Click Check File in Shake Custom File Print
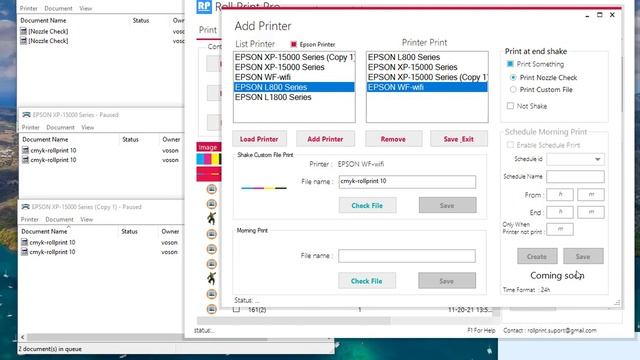Image resolution: width=640 pixels, height=360 pixels. (367, 205)
